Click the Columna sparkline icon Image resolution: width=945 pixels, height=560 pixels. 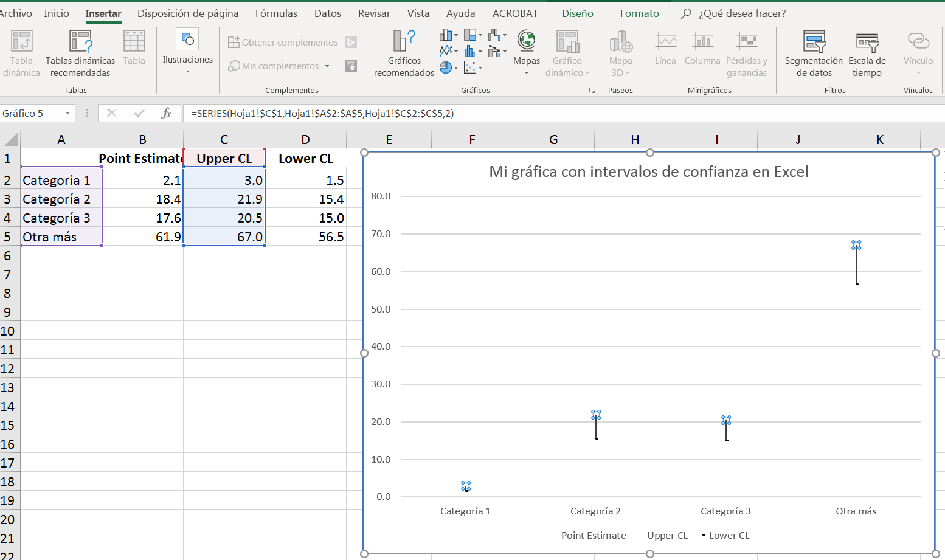coord(702,52)
